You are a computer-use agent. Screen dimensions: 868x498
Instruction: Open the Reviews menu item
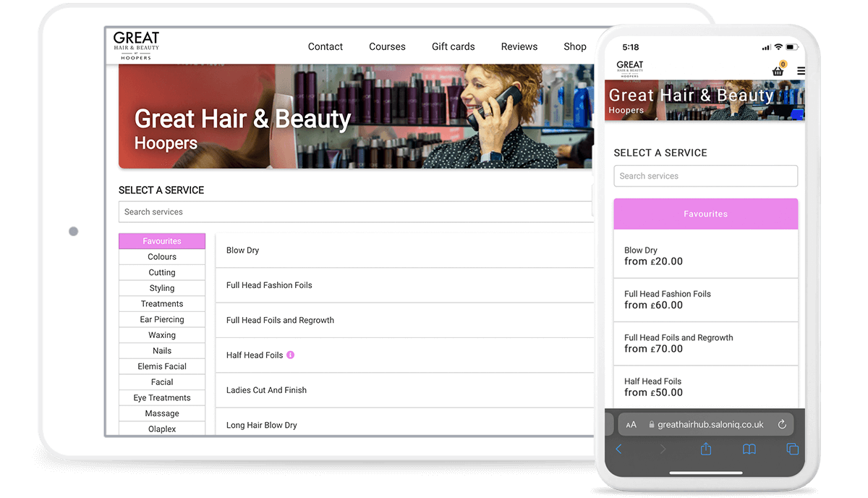tap(519, 46)
